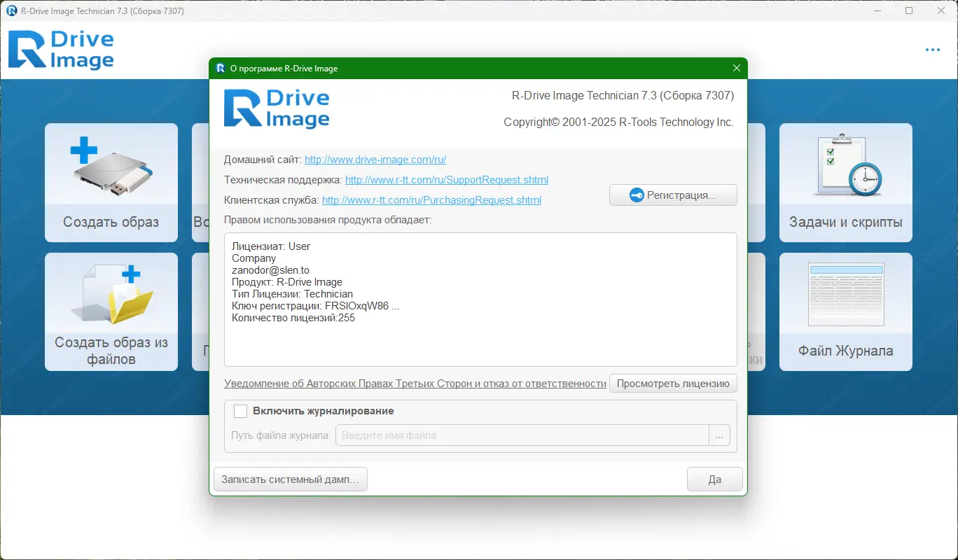Click the Copyright 2001-2025 R-Tools Technology text

click(x=619, y=122)
